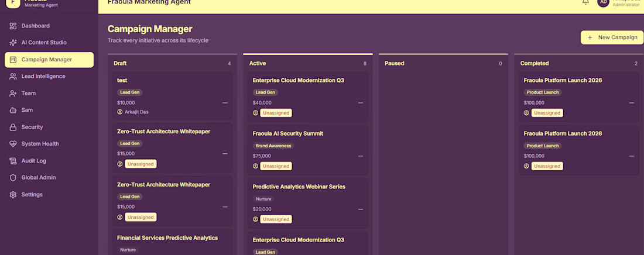Image resolution: width=644 pixels, height=255 pixels.
Task: Click the Security padlock icon
Action: 13,127
